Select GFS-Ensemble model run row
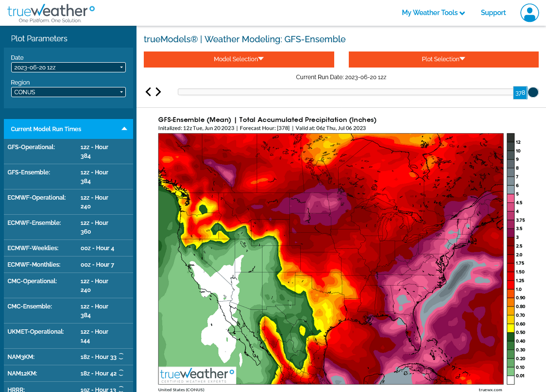This screenshot has width=546, height=392. coord(68,177)
